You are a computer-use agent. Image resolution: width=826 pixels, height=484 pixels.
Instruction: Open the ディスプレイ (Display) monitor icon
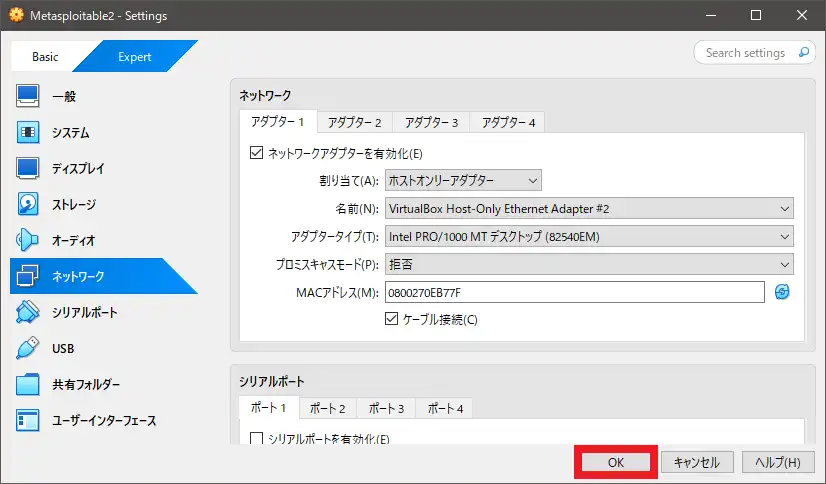(28, 169)
